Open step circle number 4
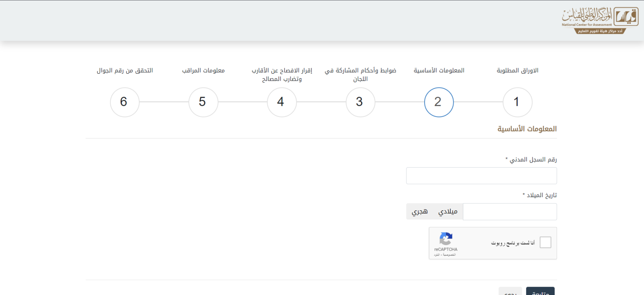Viewport: 644px width, 295px height. [282, 102]
